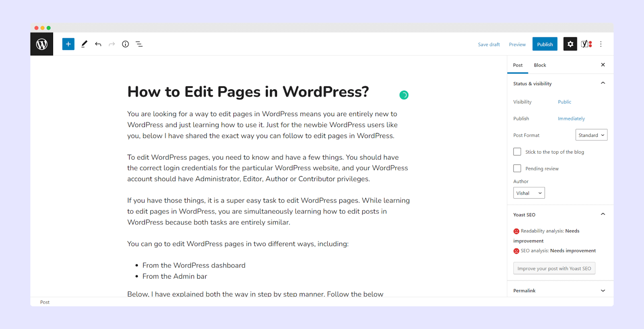Click the 'Readability analysis: Needs improvement' text

click(x=546, y=236)
